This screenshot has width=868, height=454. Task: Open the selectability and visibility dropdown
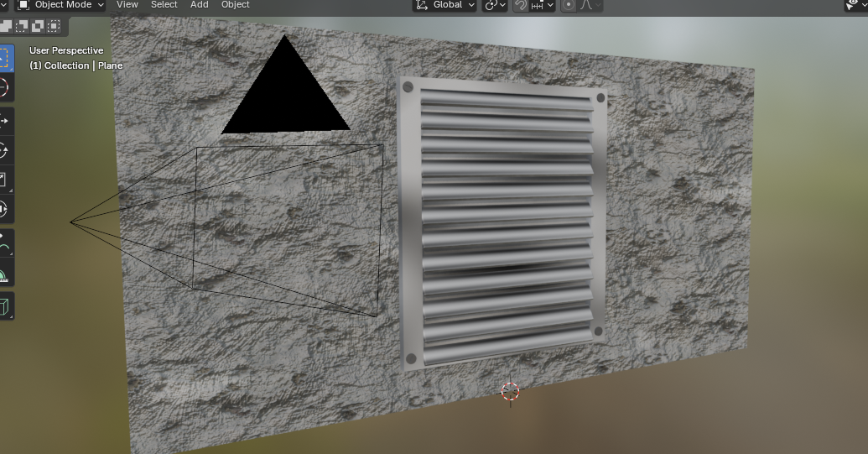pyautogui.click(x=855, y=5)
